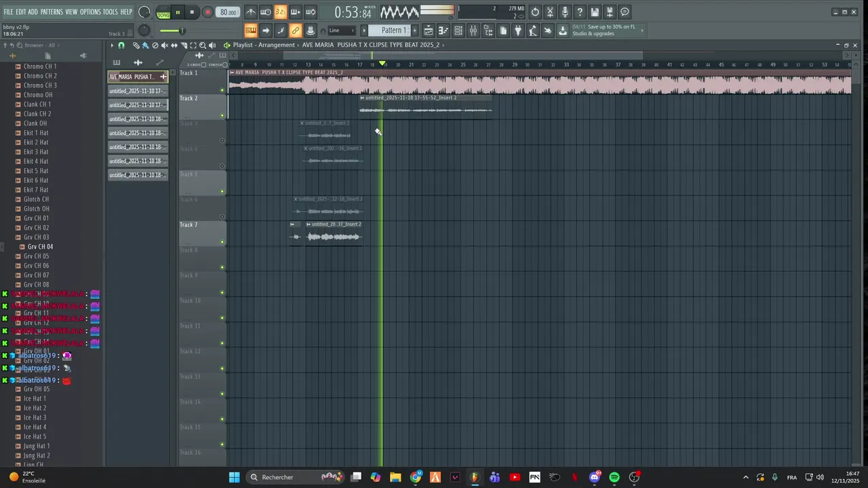The image size is (868, 488).
Task: Open the Pattern 1 selector
Action: pyautogui.click(x=389, y=30)
